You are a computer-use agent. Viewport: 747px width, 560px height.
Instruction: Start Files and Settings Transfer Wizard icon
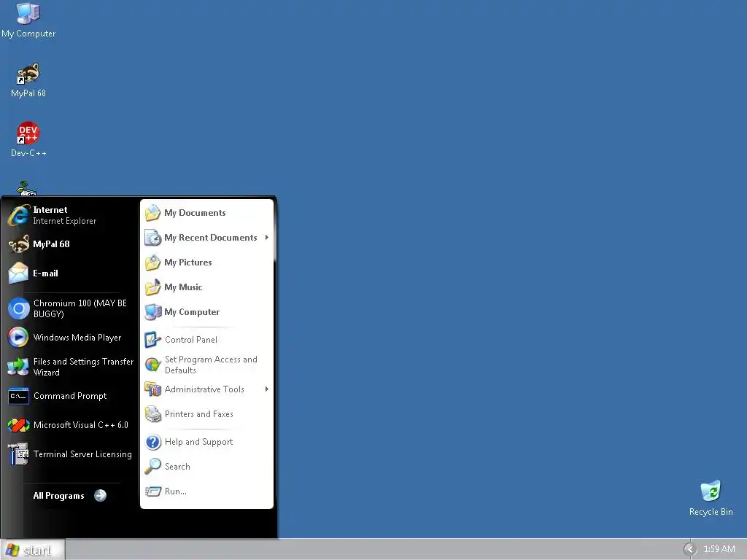click(18, 367)
